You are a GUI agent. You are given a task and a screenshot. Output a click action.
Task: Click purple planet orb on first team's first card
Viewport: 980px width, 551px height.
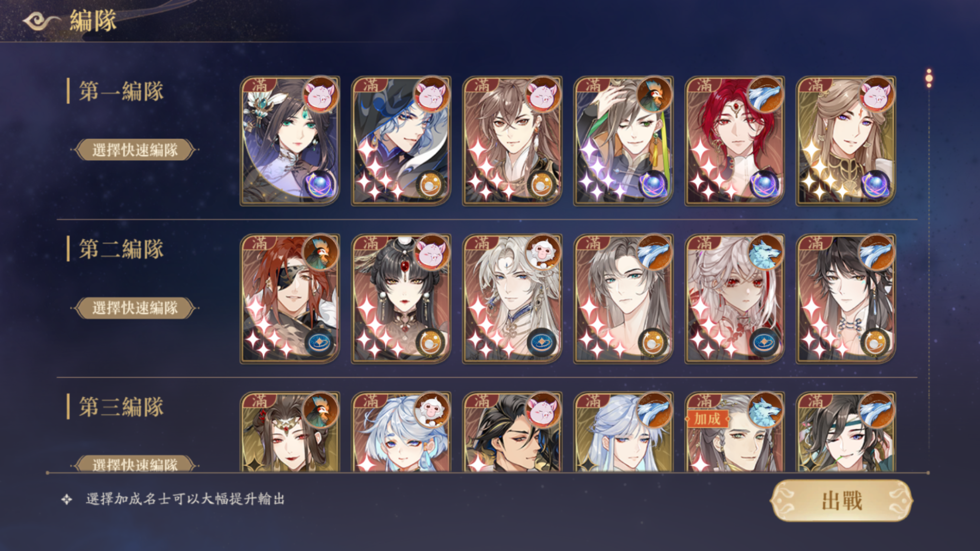tap(320, 185)
